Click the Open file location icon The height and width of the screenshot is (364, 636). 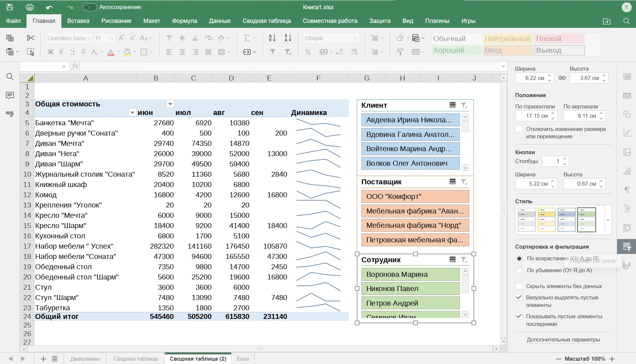[606, 21]
